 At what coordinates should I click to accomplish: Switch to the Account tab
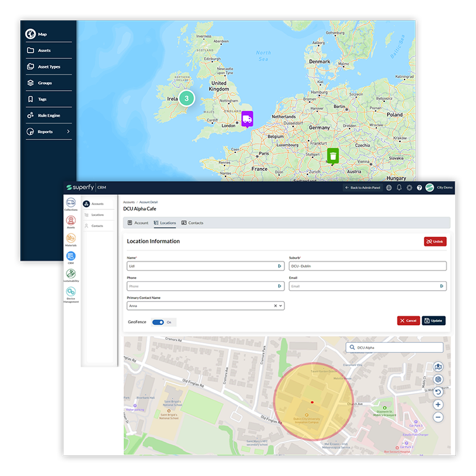[138, 223]
